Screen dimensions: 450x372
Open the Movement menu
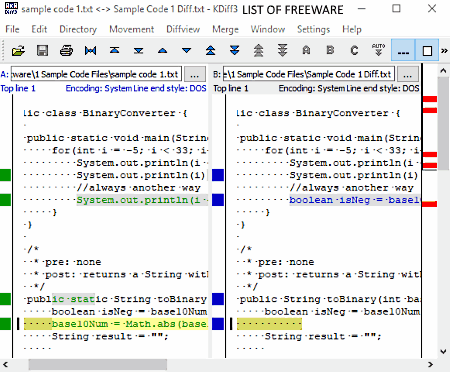(132, 29)
